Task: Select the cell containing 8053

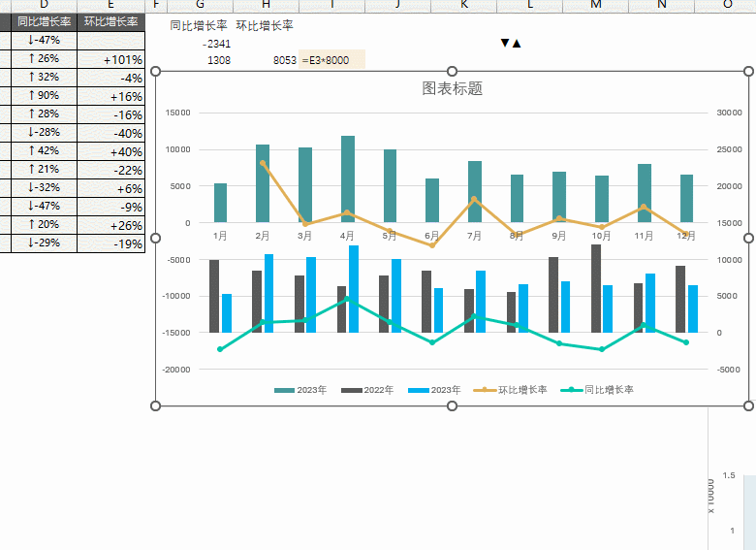Action: click(266, 60)
